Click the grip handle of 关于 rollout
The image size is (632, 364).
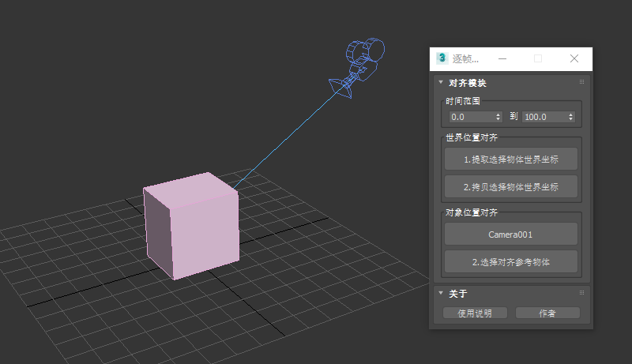coord(581,294)
